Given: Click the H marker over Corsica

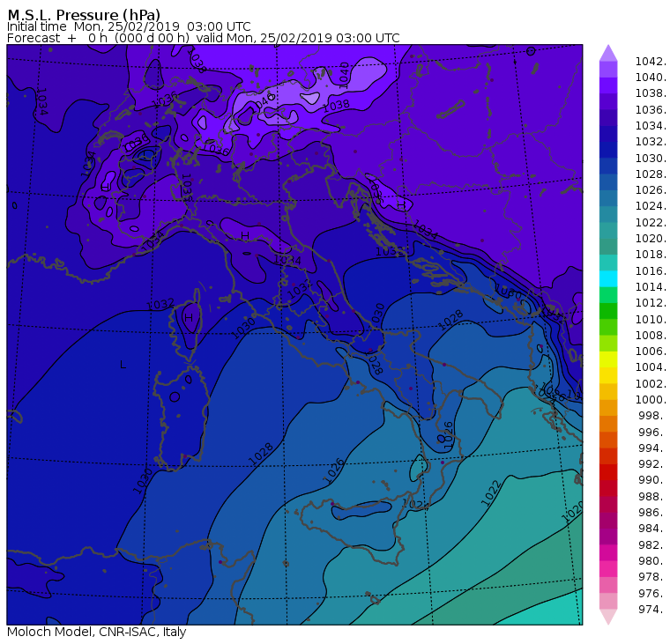Looking at the screenshot, I should [x=189, y=318].
